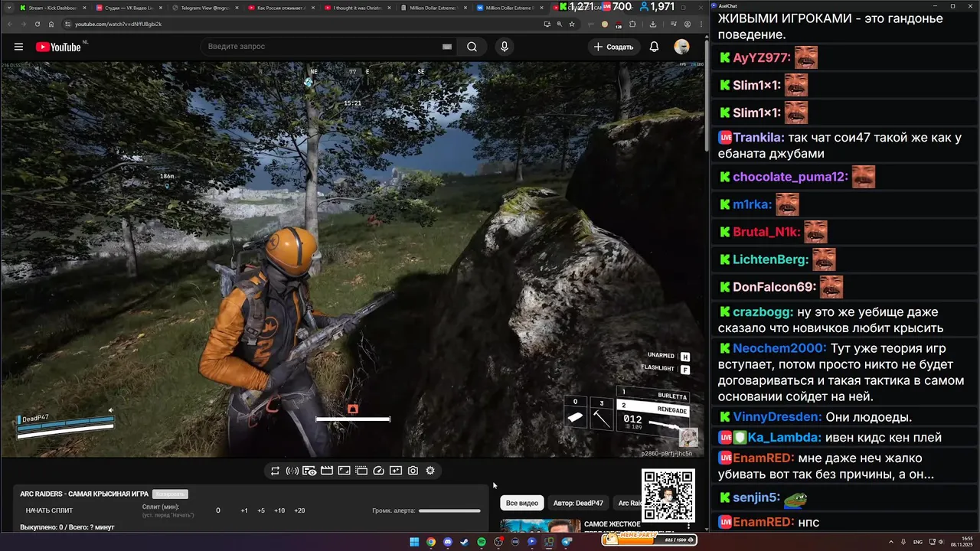Start voice search with the microphone icon
The height and width of the screenshot is (551, 980).
tap(504, 47)
